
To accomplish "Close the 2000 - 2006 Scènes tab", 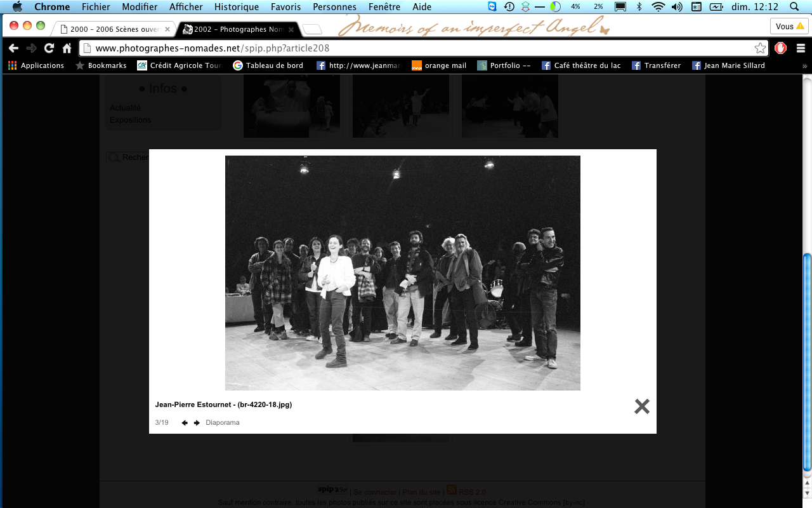I will pos(167,29).
